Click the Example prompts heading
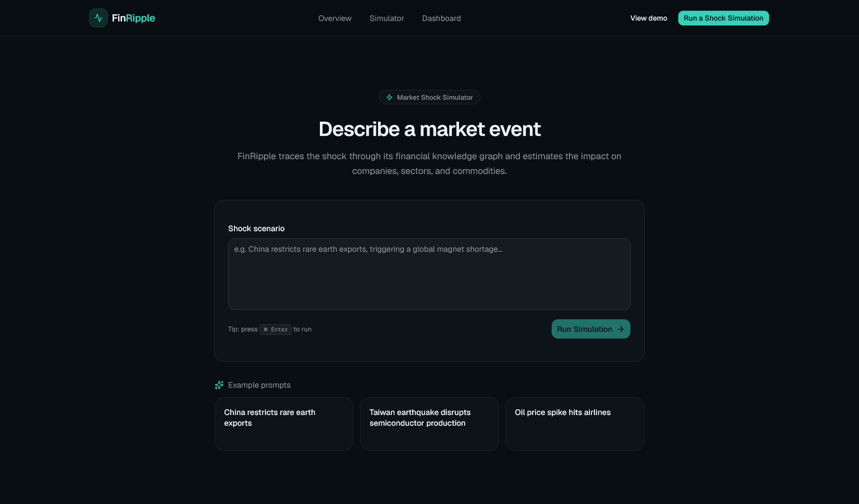Screen dimensions: 859x504 pos(259,385)
